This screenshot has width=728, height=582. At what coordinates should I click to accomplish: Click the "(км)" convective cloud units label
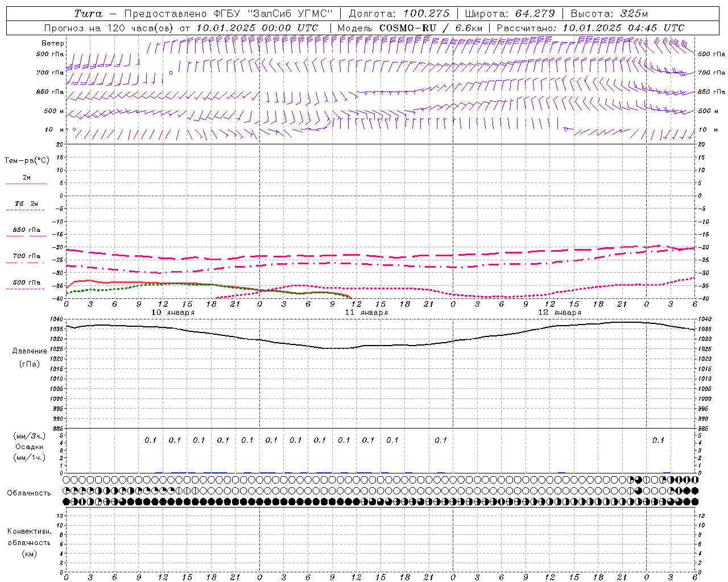tap(30, 554)
